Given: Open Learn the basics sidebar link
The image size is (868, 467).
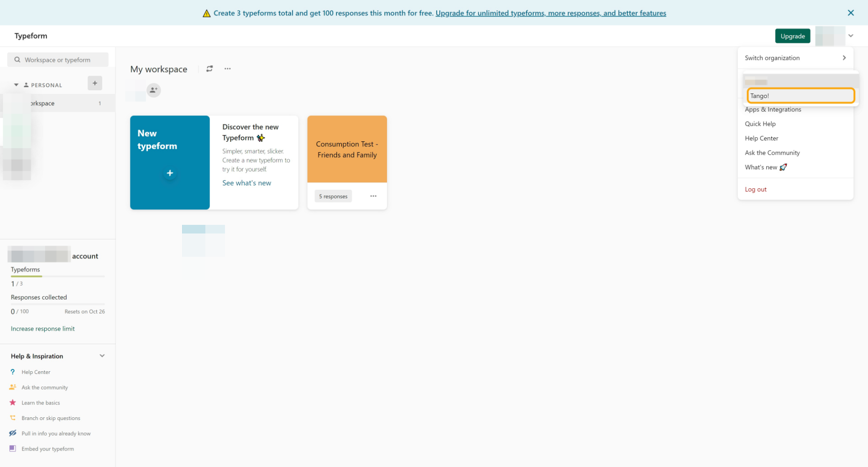Looking at the screenshot, I should (x=41, y=403).
